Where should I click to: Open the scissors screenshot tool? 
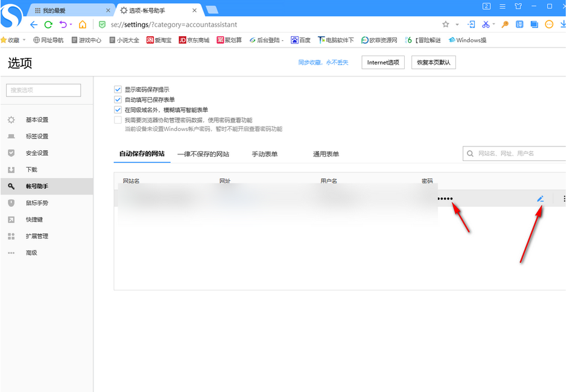coord(485,25)
